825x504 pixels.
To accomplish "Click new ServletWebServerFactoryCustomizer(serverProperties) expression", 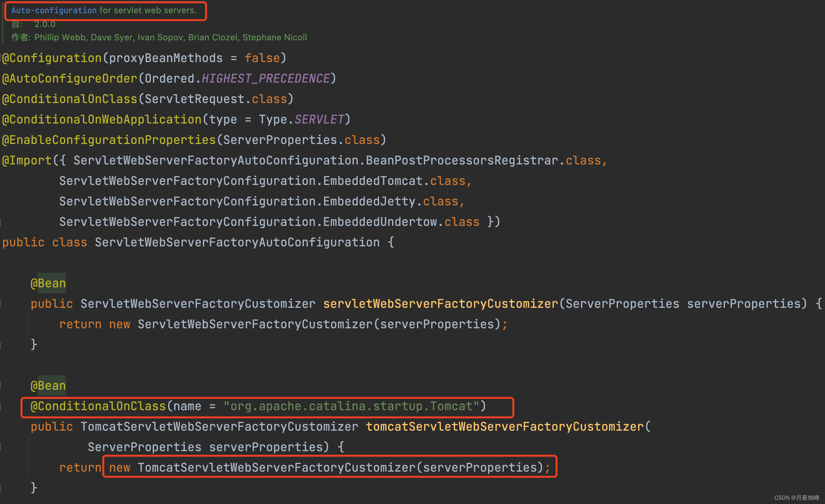I will coord(305,324).
